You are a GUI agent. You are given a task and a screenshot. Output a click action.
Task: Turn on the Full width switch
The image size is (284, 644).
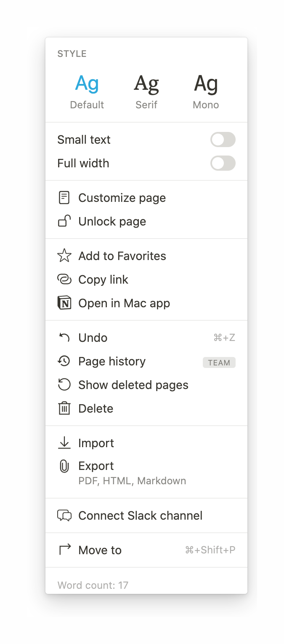[223, 163]
